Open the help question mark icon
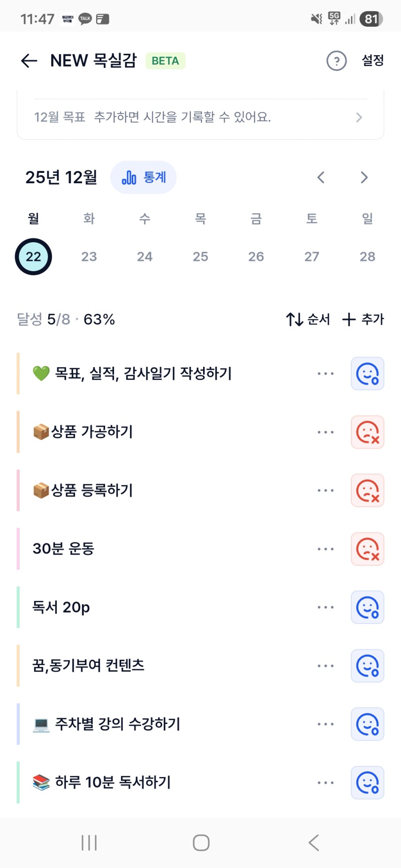The image size is (401, 868). (336, 61)
